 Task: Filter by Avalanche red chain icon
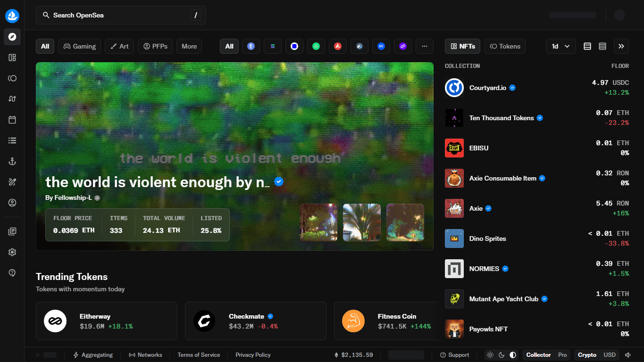point(338,46)
